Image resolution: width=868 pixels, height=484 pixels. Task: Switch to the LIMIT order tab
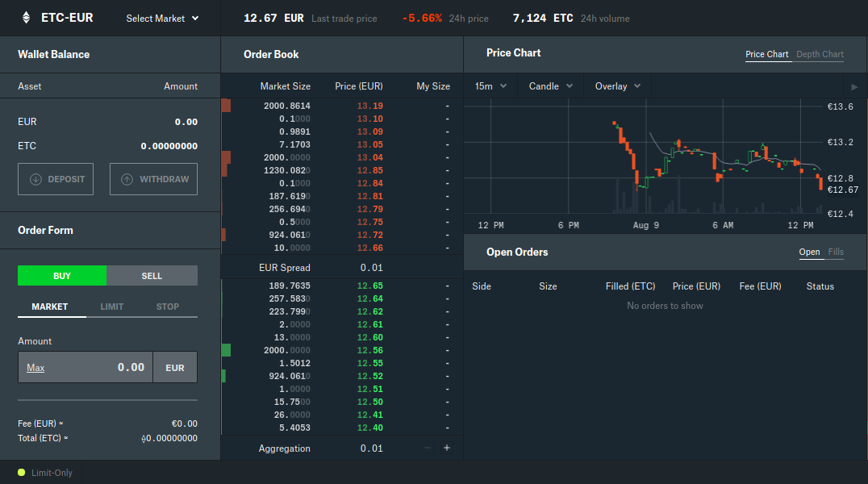point(112,307)
